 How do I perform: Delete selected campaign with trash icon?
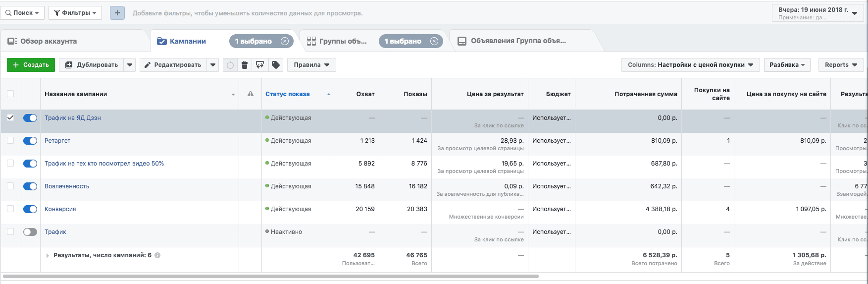[245, 65]
